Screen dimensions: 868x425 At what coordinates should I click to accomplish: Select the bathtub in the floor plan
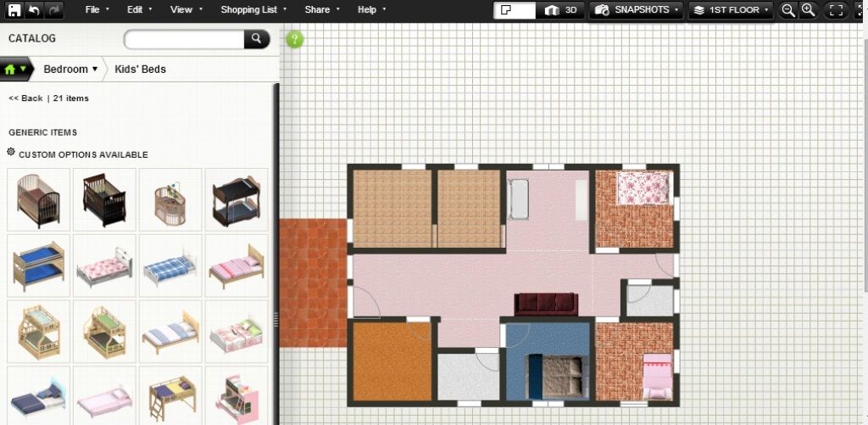(519, 199)
